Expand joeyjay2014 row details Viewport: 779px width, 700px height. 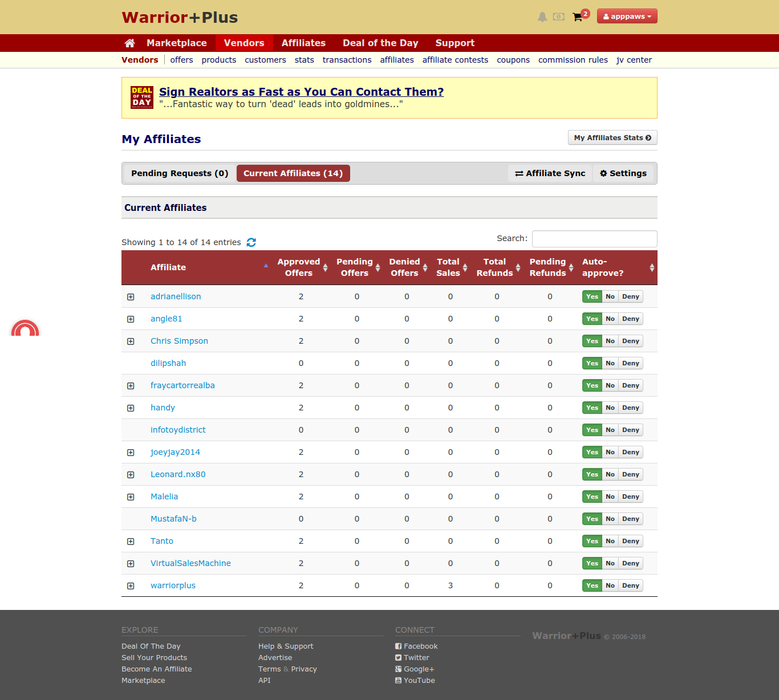(x=131, y=453)
